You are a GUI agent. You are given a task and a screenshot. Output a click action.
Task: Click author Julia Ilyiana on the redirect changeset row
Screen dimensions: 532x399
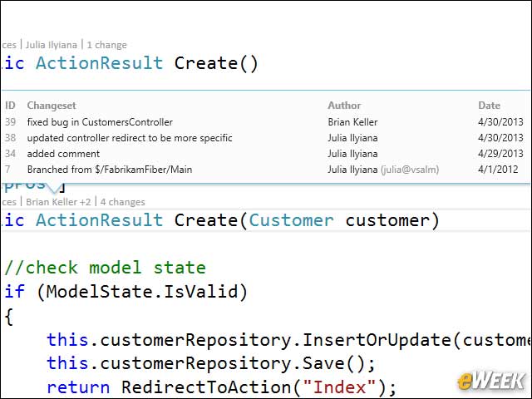[352, 138]
